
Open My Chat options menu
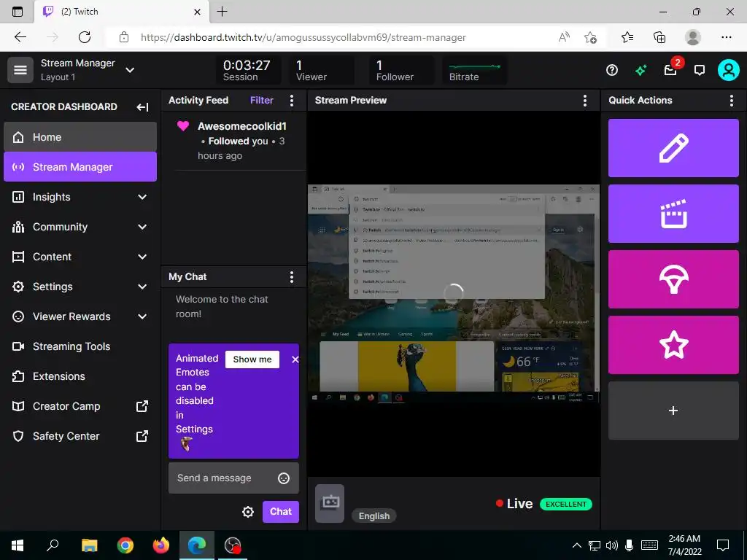[292, 276]
